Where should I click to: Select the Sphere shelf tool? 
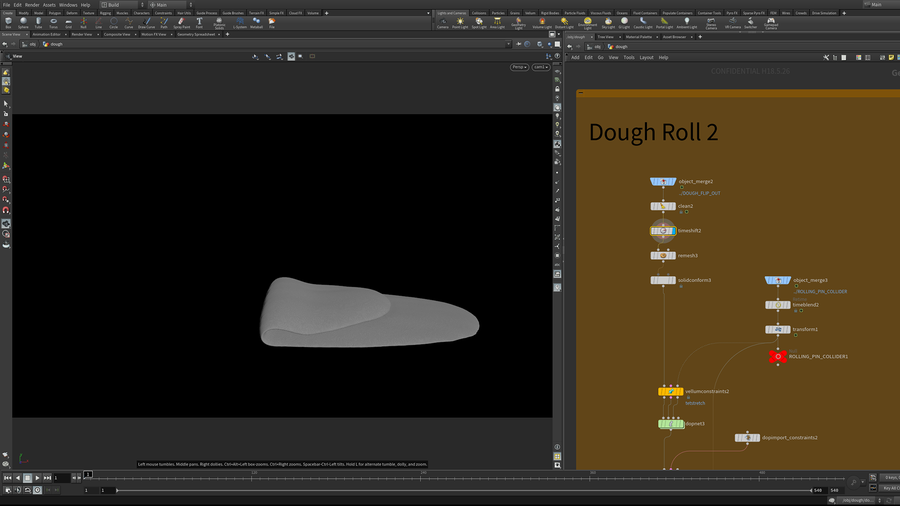pyautogui.click(x=23, y=22)
